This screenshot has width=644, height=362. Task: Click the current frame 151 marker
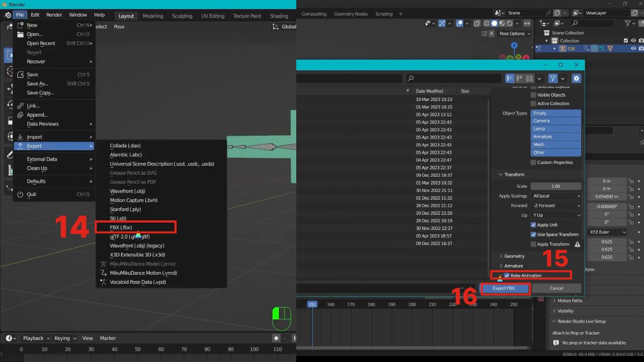tap(312, 304)
